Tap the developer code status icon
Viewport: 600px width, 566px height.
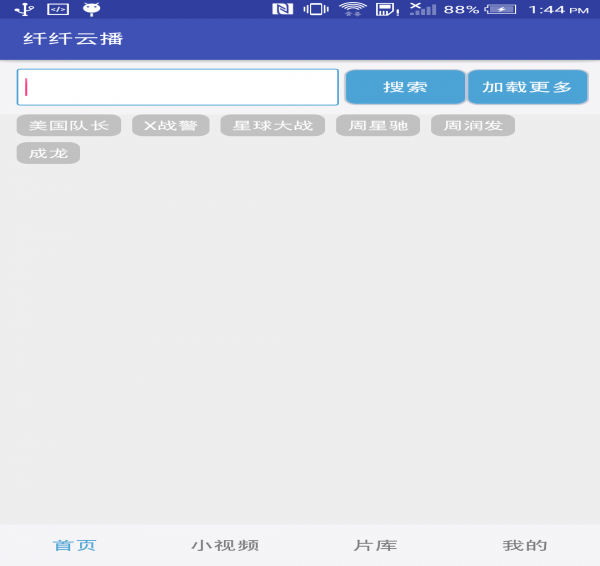click(58, 9)
